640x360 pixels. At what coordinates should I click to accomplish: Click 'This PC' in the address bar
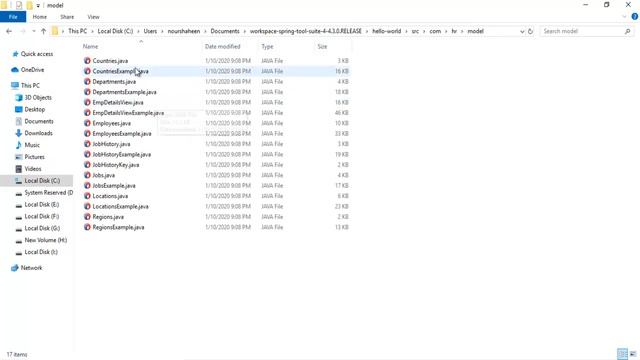coord(78,31)
